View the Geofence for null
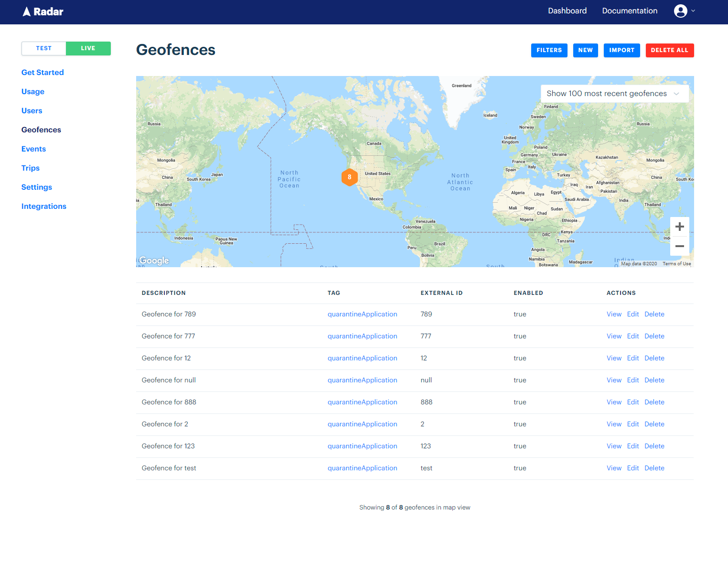 pos(614,380)
